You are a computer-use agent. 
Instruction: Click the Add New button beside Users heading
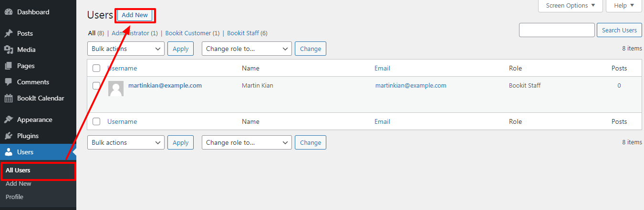click(135, 15)
